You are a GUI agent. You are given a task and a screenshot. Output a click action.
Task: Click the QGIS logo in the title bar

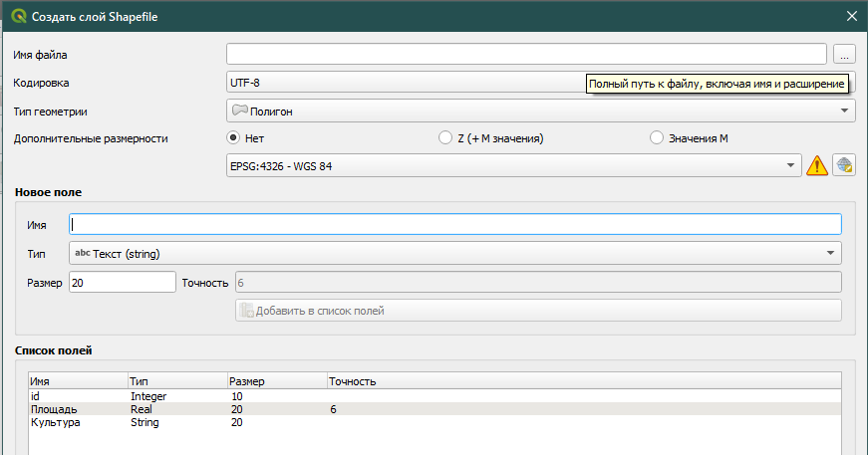18,15
